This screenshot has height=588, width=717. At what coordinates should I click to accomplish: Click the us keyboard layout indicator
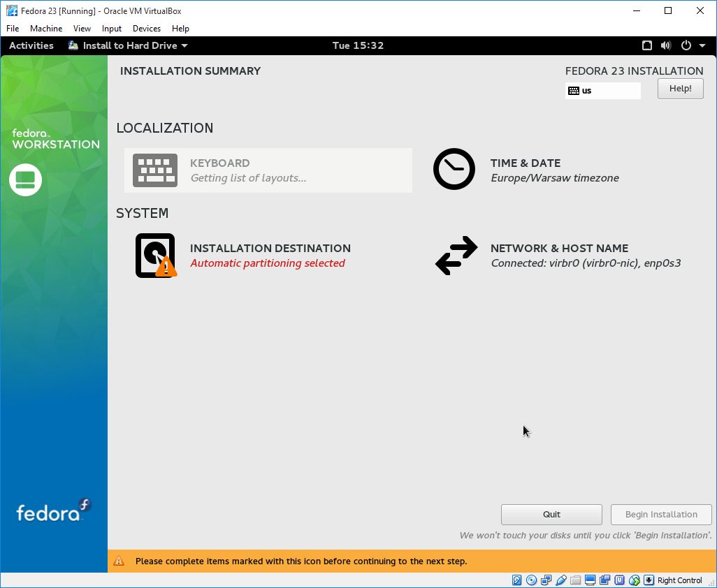click(x=602, y=91)
